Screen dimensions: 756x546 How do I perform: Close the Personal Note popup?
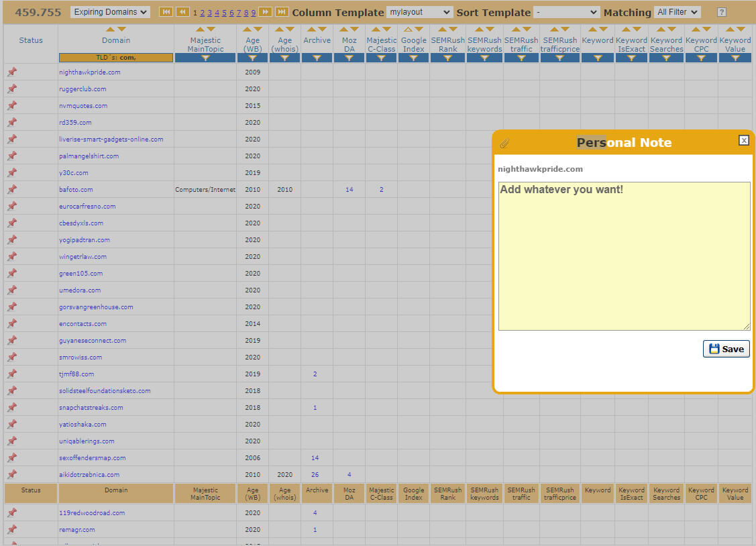click(x=743, y=140)
